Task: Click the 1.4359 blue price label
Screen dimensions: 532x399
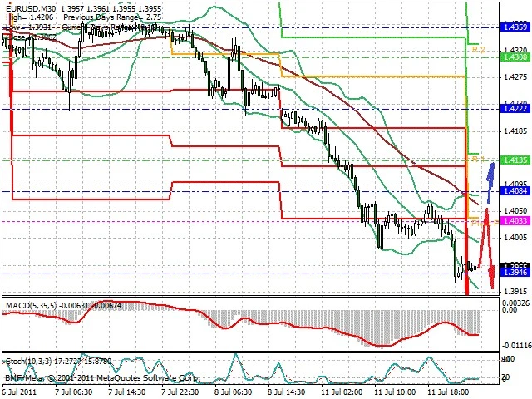Action: [x=515, y=27]
